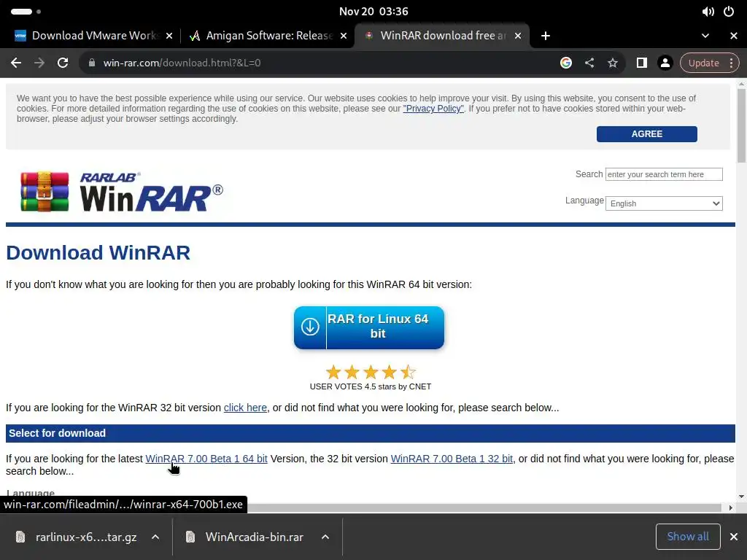
Task: Show all downloads
Action: point(688,537)
